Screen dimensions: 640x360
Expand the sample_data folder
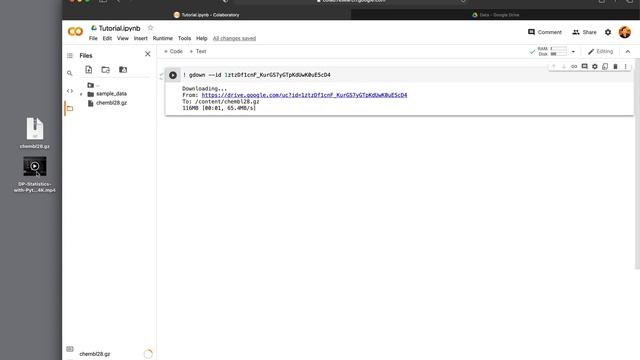pyautogui.click(x=81, y=94)
